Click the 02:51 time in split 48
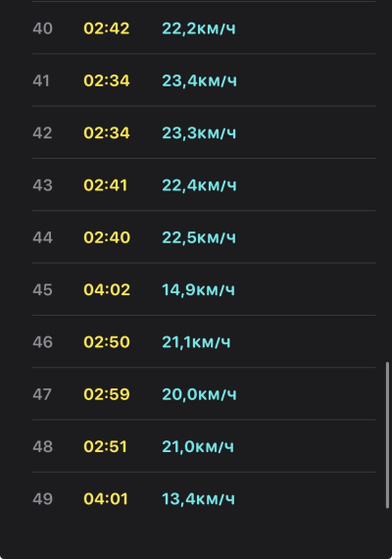 click(106, 446)
